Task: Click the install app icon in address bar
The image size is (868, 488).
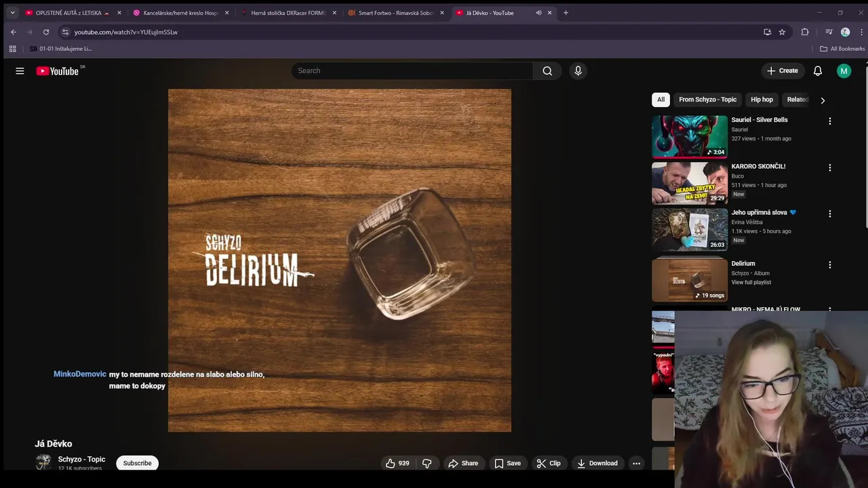Action: (x=767, y=32)
